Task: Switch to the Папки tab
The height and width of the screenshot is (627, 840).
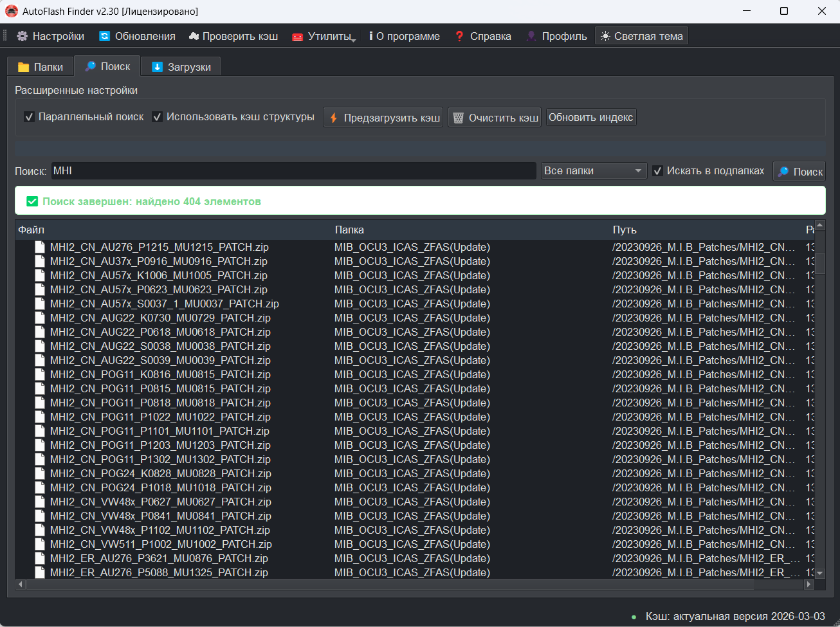Action: (41, 67)
